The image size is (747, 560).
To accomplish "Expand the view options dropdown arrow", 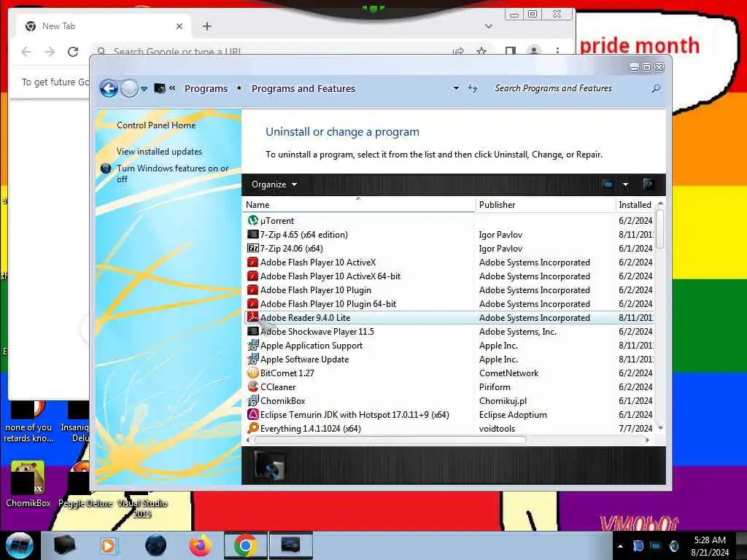I will click(x=625, y=184).
